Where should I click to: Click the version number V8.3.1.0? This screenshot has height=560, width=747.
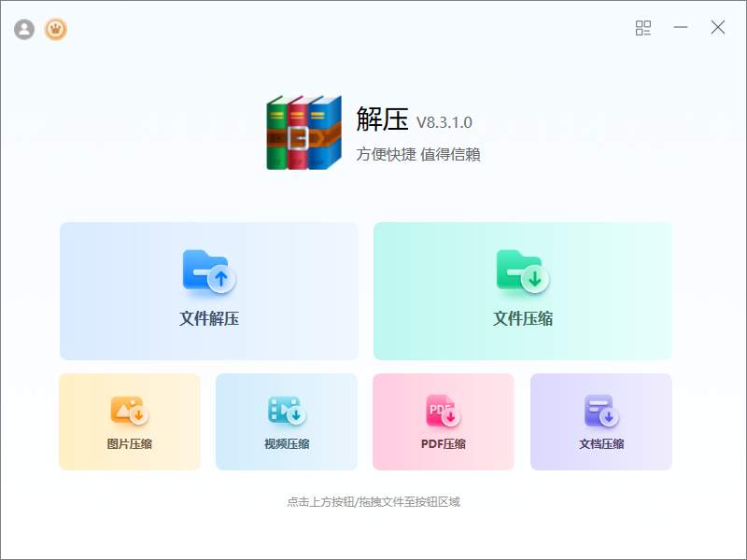[x=444, y=122]
